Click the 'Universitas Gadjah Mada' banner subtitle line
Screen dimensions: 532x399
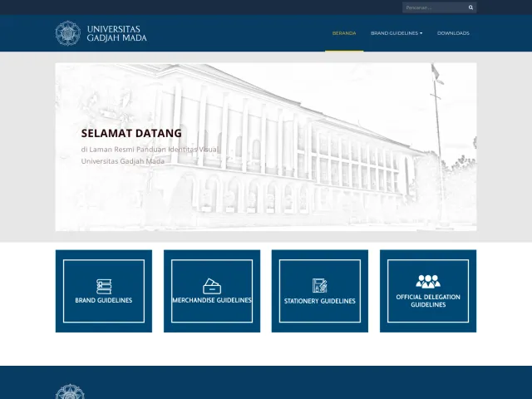(x=123, y=161)
